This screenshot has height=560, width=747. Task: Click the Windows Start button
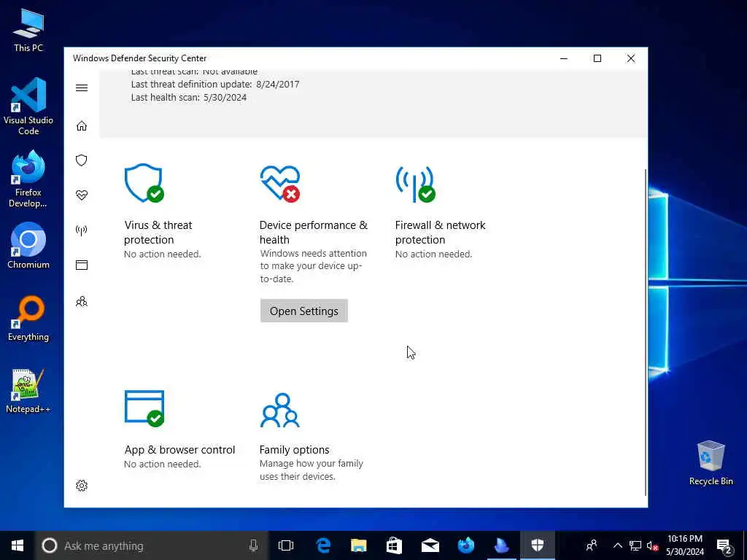(x=18, y=545)
